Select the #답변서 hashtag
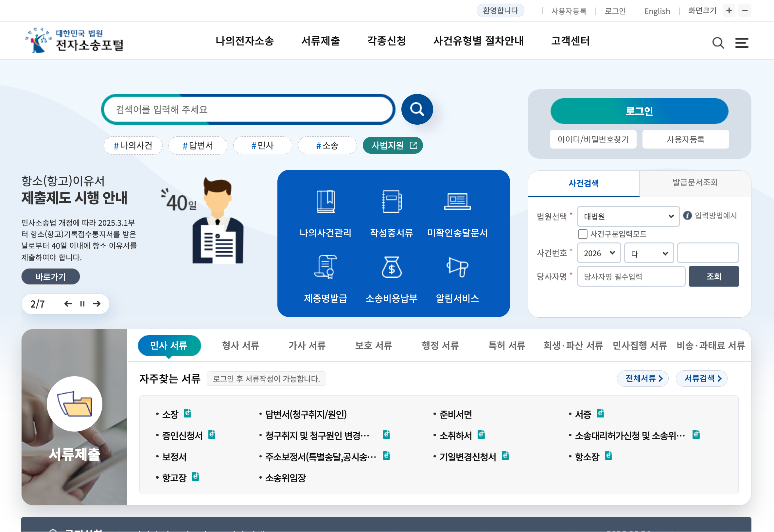This screenshot has width=774, height=532. coord(198,145)
